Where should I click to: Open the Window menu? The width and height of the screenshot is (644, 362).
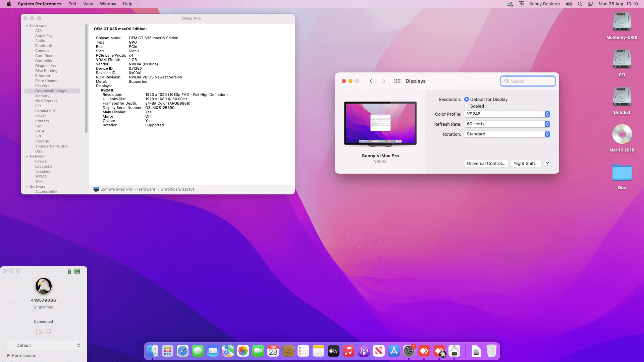click(x=108, y=4)
